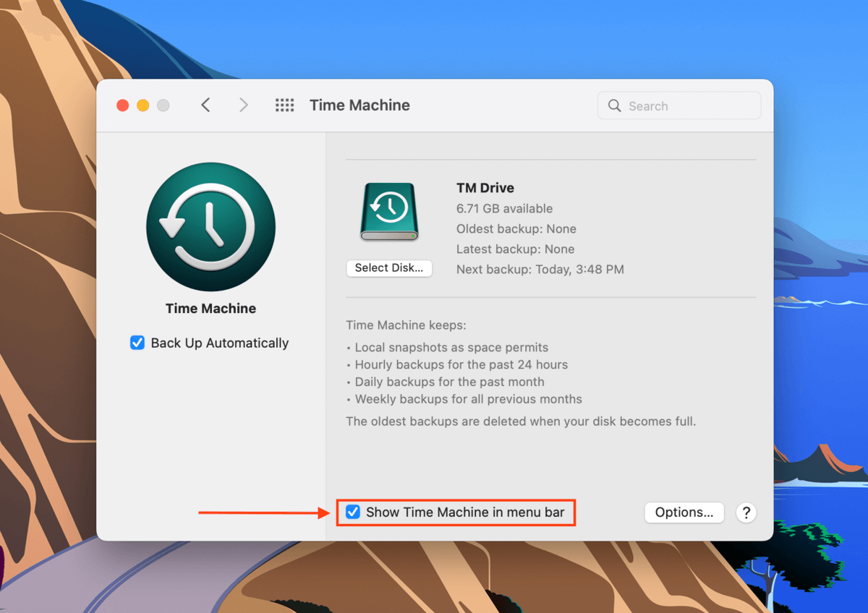Minimize the window with the yellow button
Image resolution: width=868 pixels, height=613 pixels.
tap(143, 106)
